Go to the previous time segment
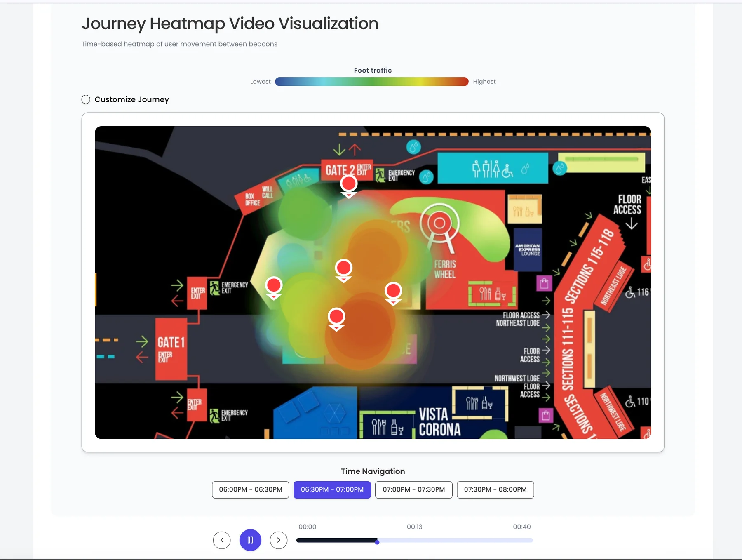This screenshot has width=742, height=560. pyautogui.click(x=222, y=540)
